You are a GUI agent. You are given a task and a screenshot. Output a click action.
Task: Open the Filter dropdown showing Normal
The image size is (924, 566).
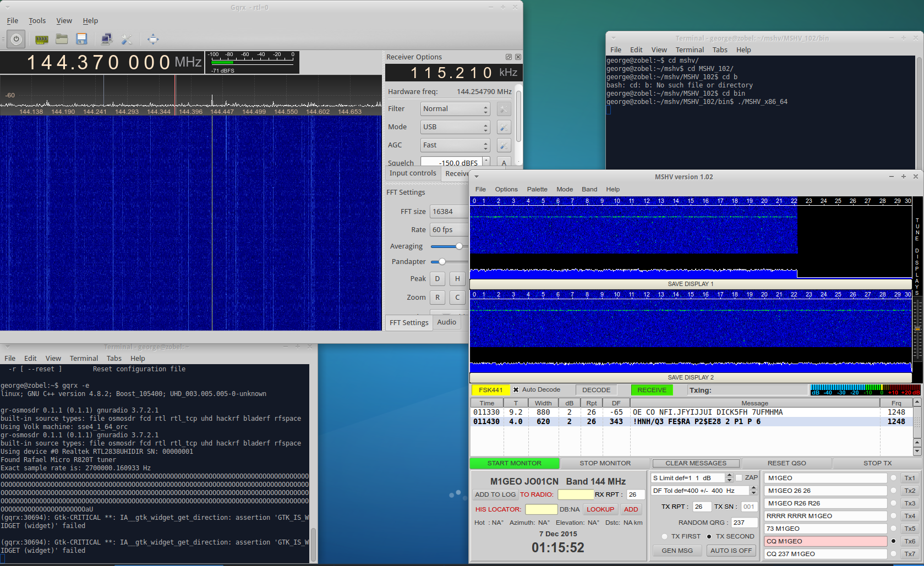pyautogui.click(x=455, y=109)
